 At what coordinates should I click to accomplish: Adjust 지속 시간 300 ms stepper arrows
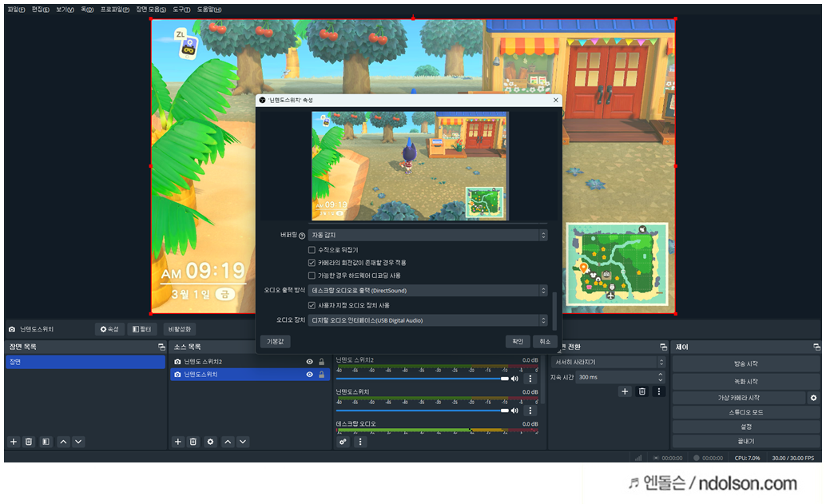(660, 377)
